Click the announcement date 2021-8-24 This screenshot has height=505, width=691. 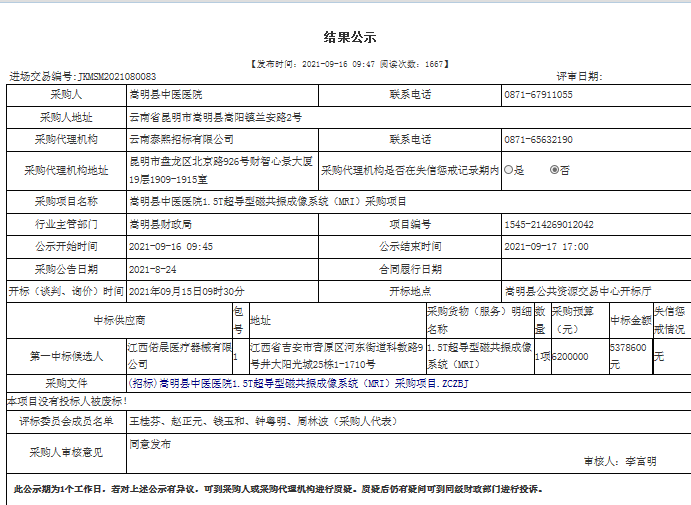152,269
